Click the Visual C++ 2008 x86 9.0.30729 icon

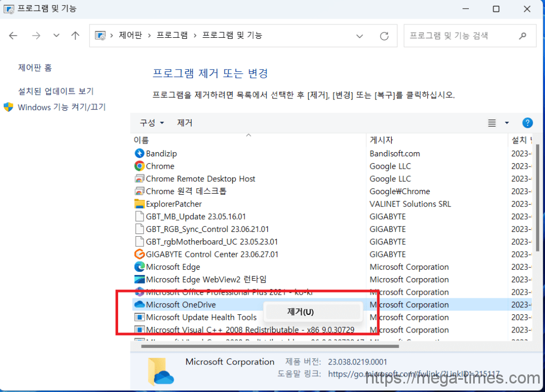[x=139, y=329]
